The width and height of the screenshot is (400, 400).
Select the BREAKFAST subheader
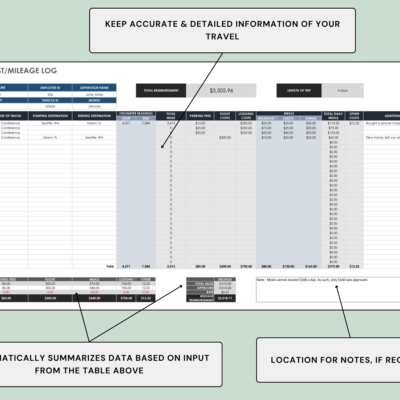(x=266, y=118)
